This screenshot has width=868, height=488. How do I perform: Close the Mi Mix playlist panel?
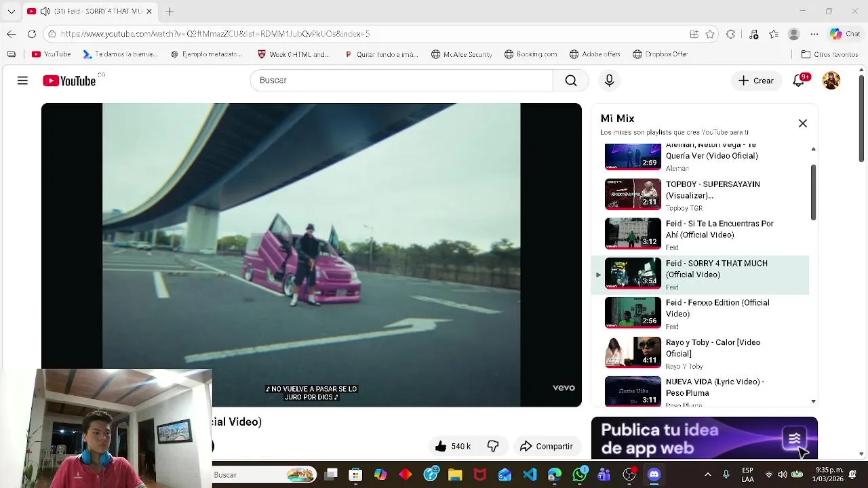pyautogui.click(x=803, y=123)
